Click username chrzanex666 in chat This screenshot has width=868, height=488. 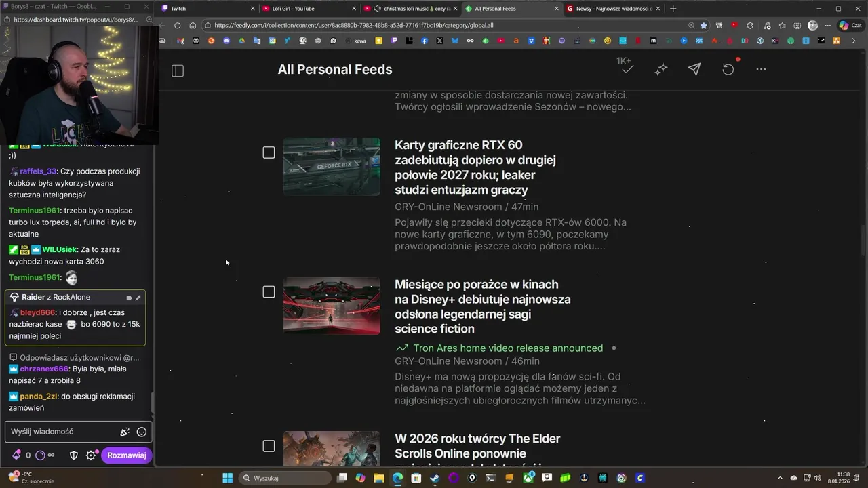click(44, 369)
